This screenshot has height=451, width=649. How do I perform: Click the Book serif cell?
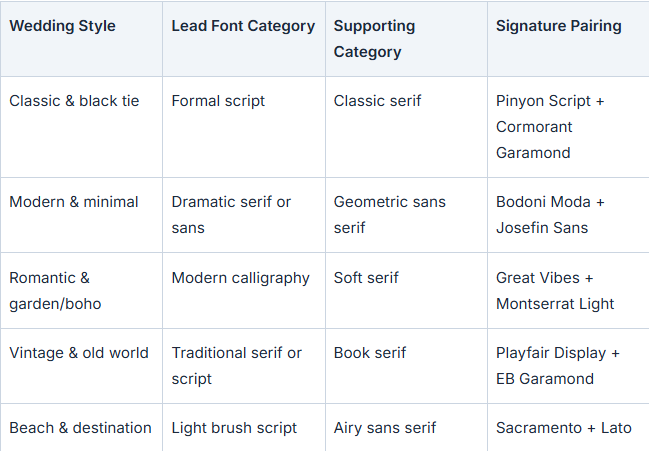pyautogui.click(x=406, y=366)
